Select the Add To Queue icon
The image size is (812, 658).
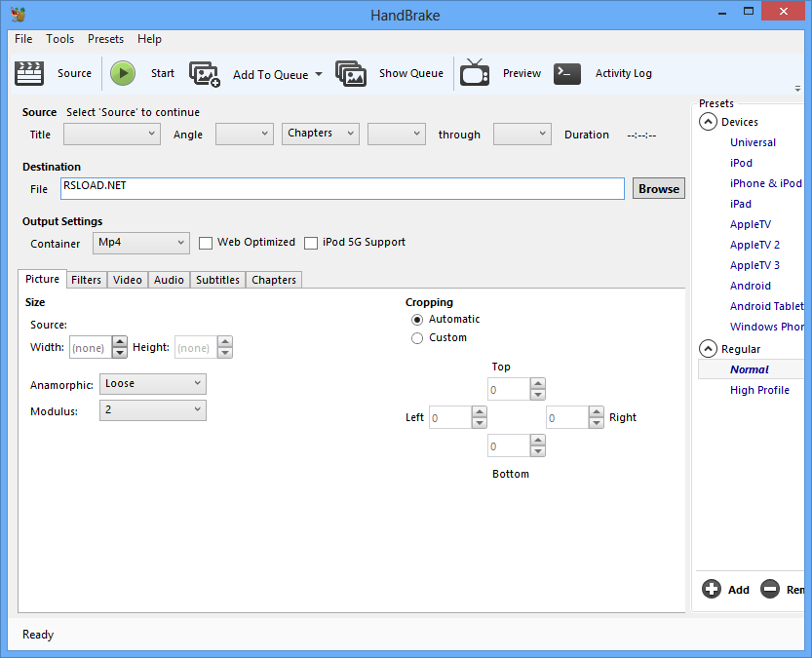[x=204, y=73]
